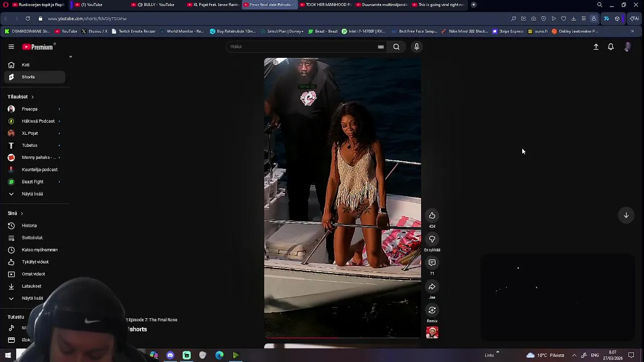
Task: Select Shorts in the sidebar
Action: pyautogui.click(x=35, y=77)
